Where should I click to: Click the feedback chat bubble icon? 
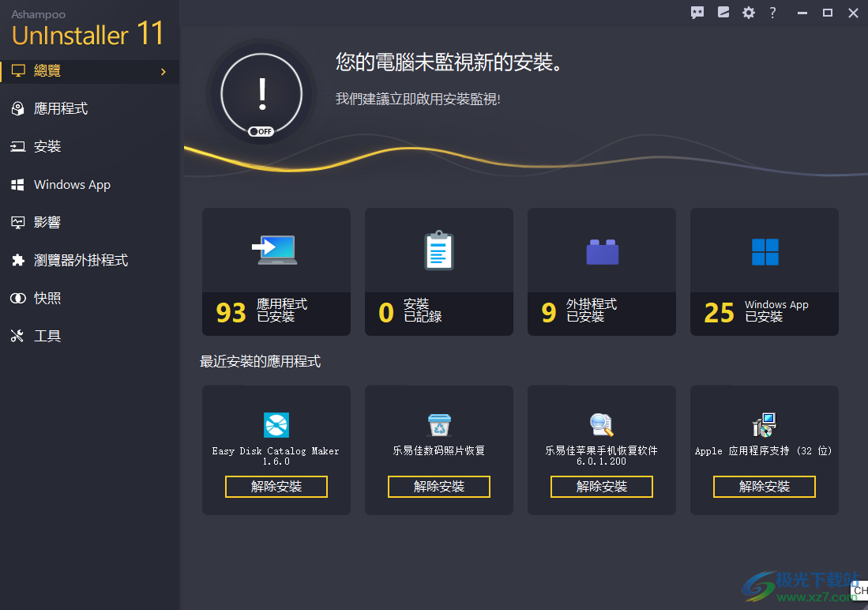click(x=697, y=13)
